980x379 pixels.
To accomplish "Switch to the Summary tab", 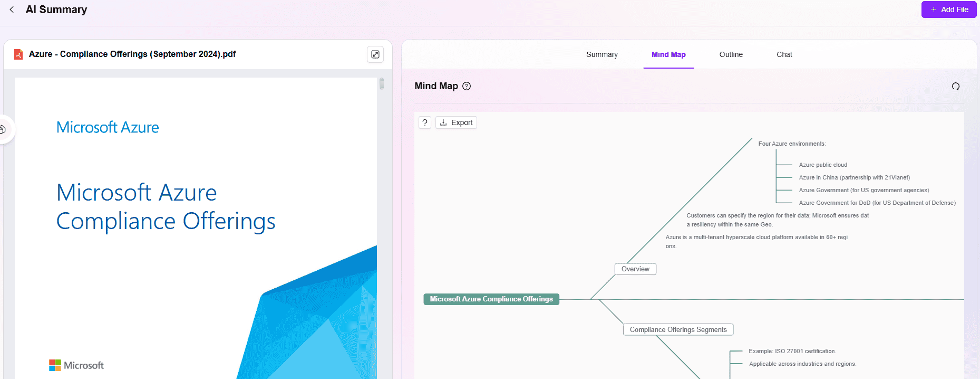I will 602,54.
